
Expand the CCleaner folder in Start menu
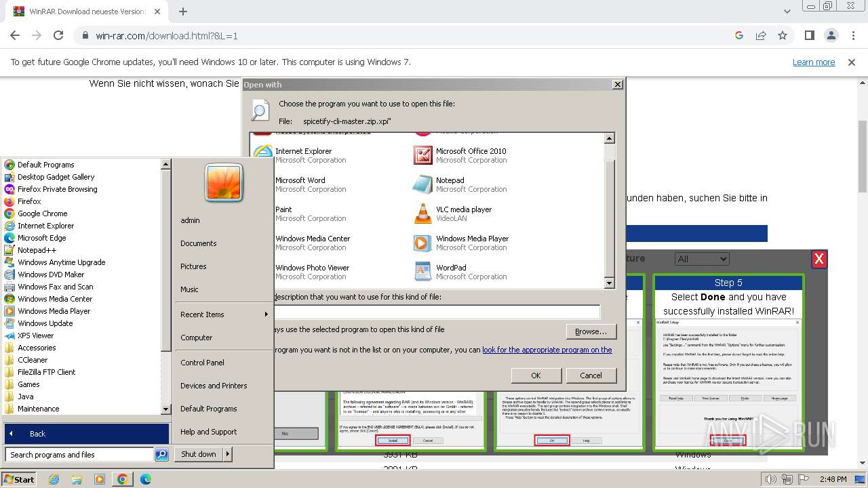click(x=33, y=360)
